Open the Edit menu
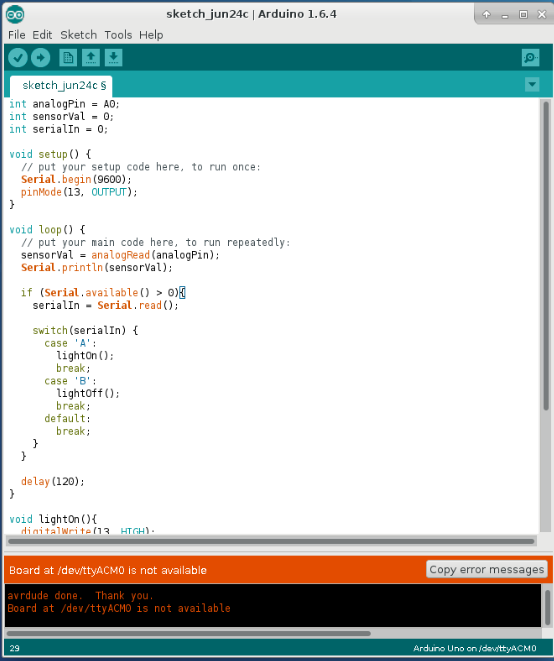This screenshot has height=661, width=554. (x=42, y=35)
